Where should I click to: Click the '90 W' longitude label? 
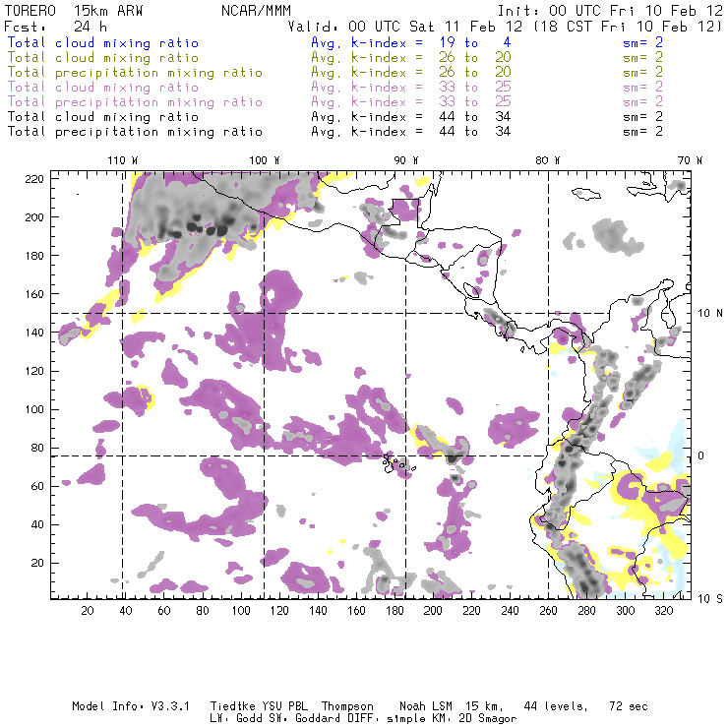406,160
